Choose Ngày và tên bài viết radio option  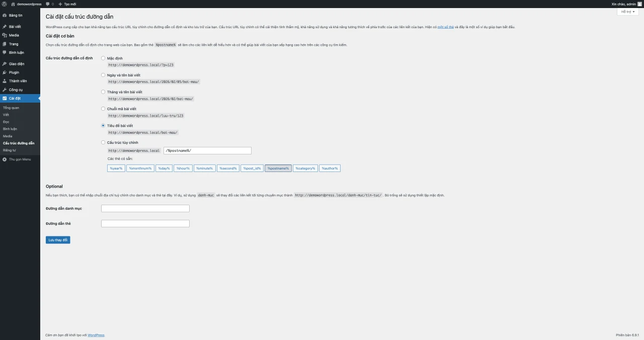tap(103, 75)
